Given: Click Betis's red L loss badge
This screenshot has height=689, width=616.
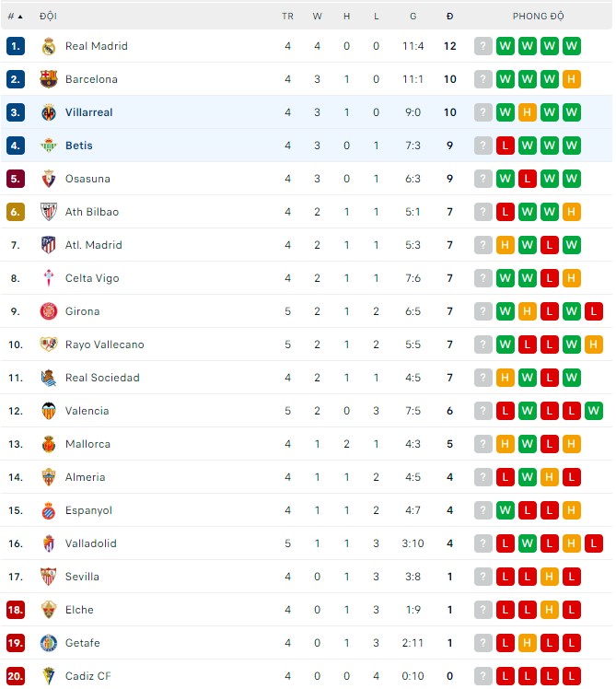Looking at the screenshot, I should [x=506, y=146].
